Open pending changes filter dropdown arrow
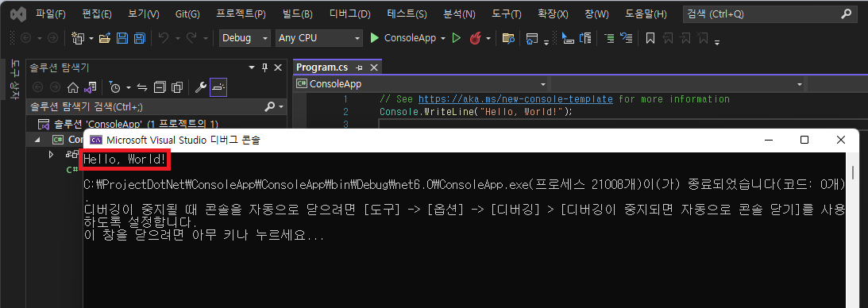Viewport: 868px width, 308px height. [x=129, y=87]
